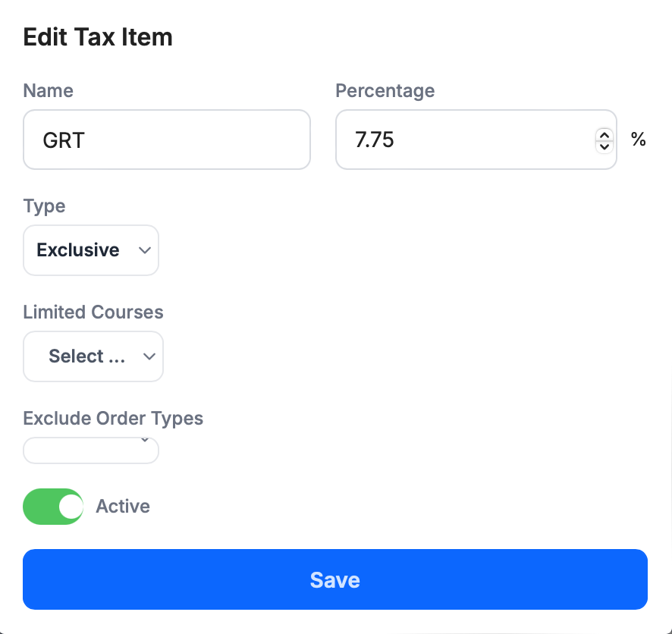Click the percentage decrement down arrow
This screenshot has width=672, height=634.
coord(604,146)
